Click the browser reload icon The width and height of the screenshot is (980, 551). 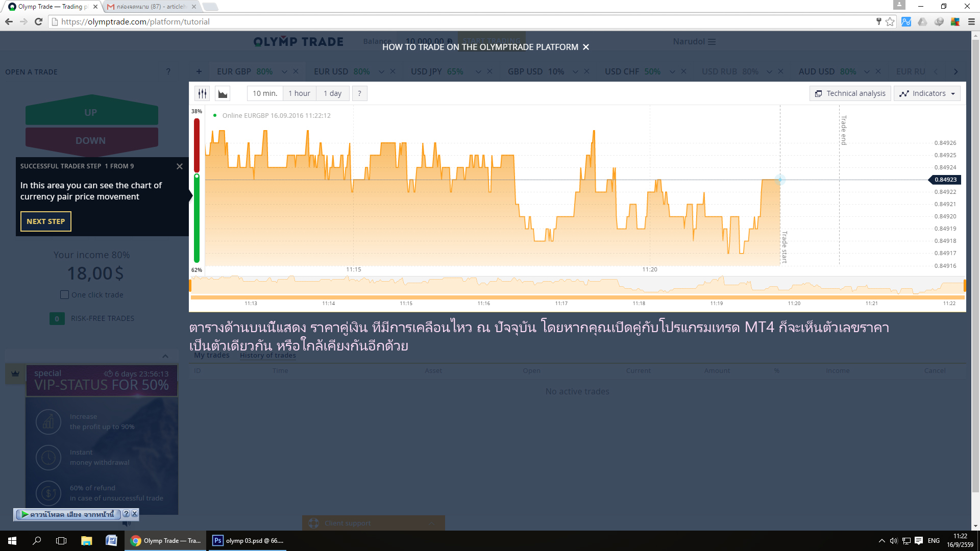pyautogui.click(x=38, y=21)
